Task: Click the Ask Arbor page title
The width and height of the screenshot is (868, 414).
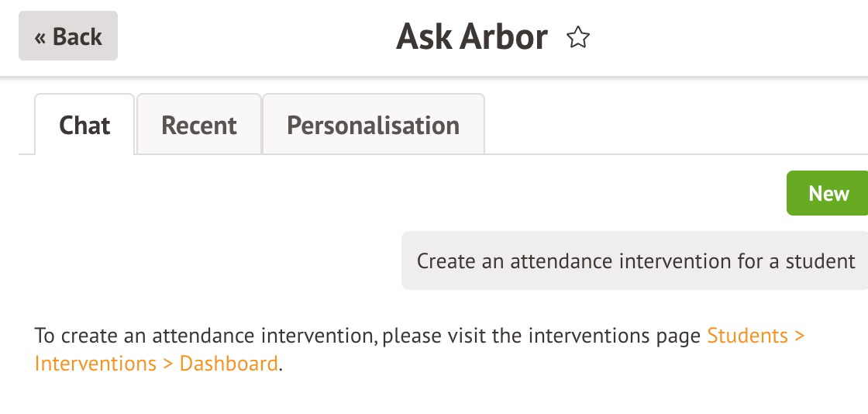Action: pyautogui.click(x=471, y=37)
